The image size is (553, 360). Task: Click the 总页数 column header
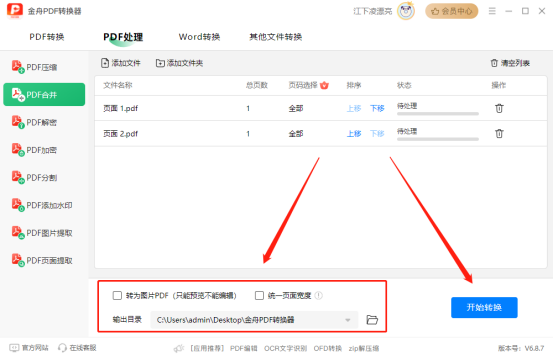[257, 85]
